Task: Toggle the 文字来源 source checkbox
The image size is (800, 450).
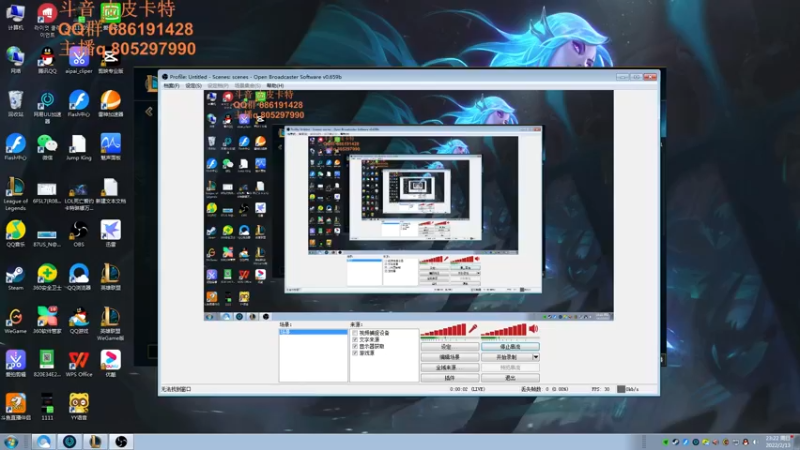Action: 355,339
